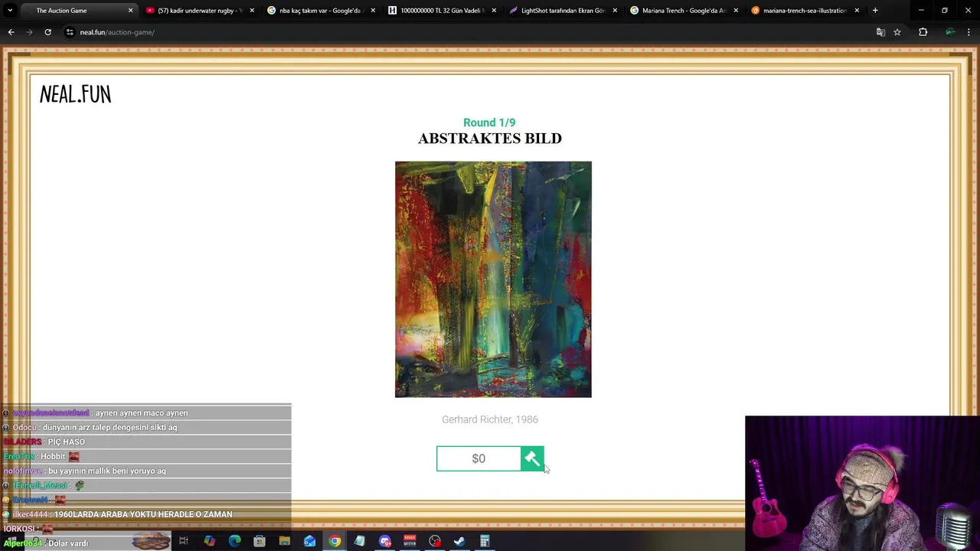980x551 pixels.
Task: Open Outlook mail from the taskbar
Action: 309,541
